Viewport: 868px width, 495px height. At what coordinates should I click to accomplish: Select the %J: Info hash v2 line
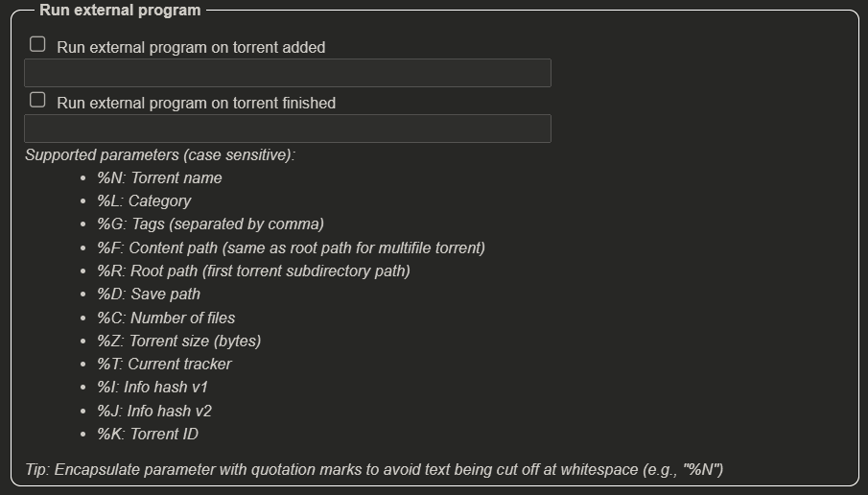click(x=154, y=411)
